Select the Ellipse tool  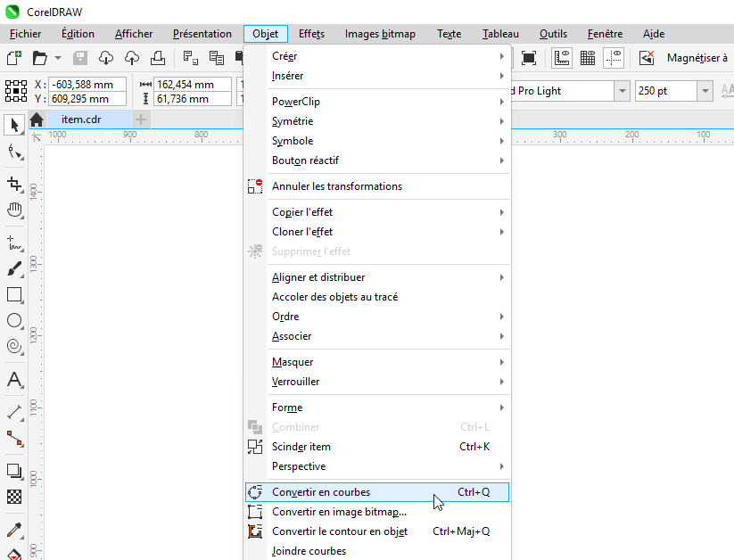(x=14, y=321)
